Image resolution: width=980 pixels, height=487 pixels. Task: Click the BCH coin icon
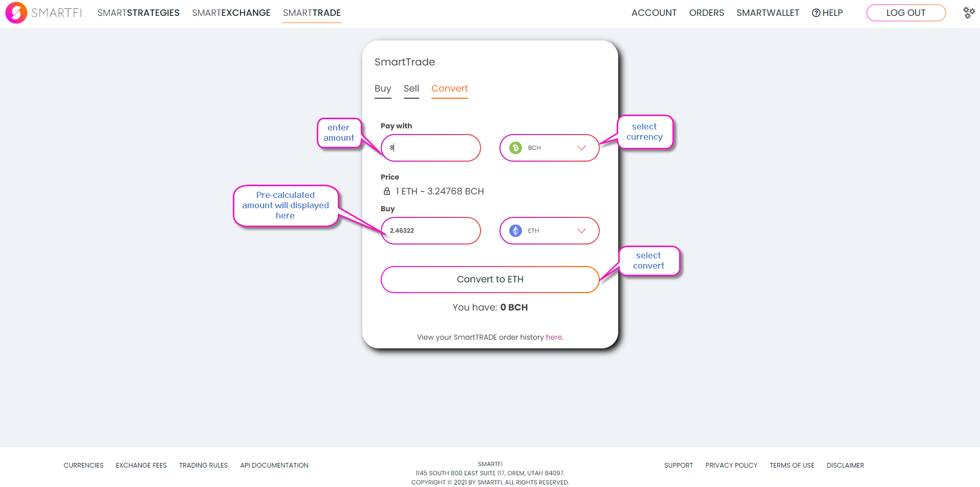pyautogui.click(x=515, y=148)
